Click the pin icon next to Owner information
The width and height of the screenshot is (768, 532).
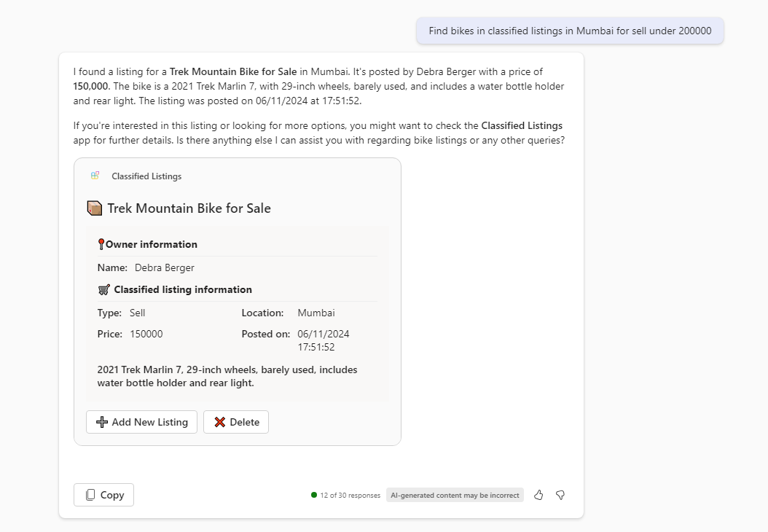(101, 243)
